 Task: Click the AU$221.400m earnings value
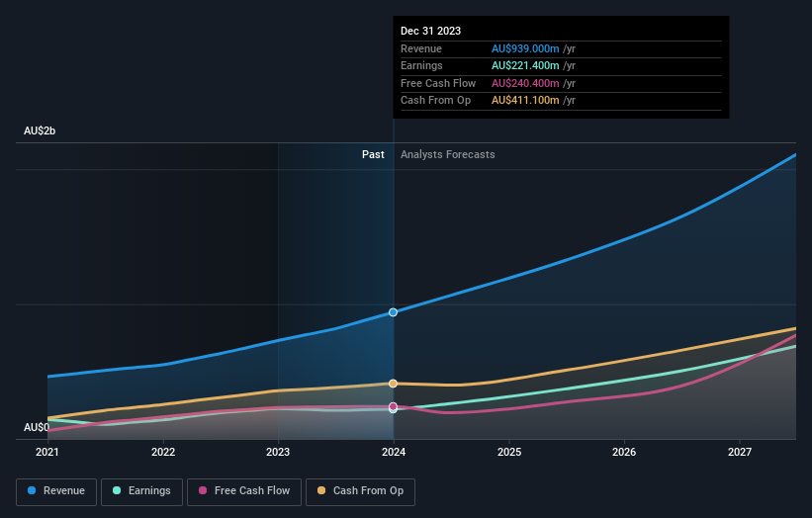525,65
